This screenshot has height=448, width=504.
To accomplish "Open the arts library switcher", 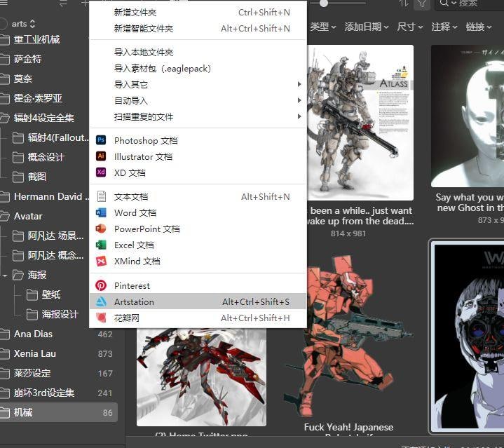I will (23, 23).
